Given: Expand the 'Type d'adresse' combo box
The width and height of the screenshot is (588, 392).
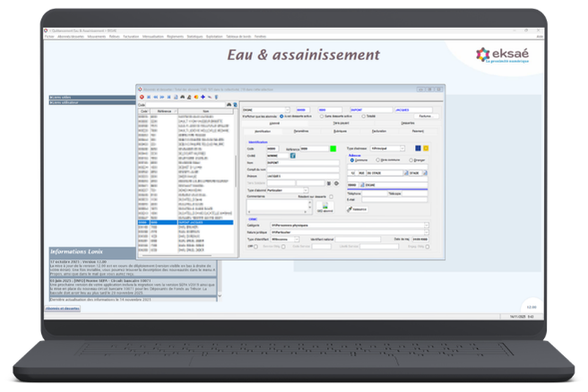Looking at the screenshot, I should coord(403,148).
